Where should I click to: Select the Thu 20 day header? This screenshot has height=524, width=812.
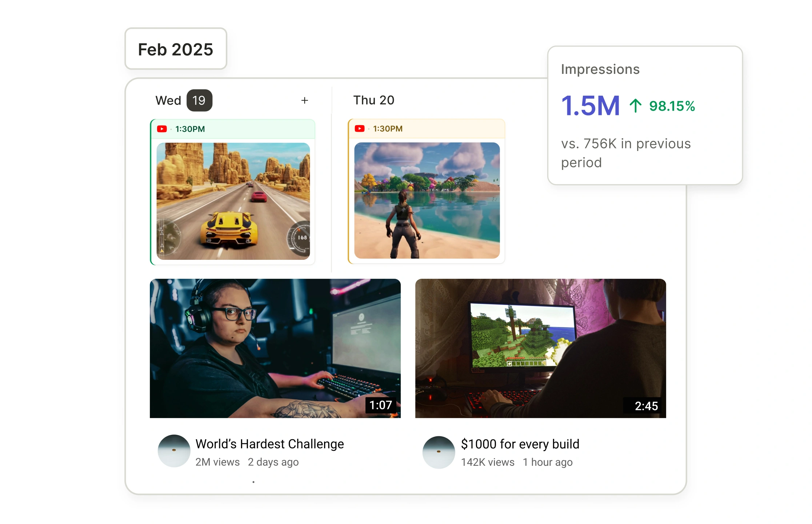pyautogui.click(x=373, y=100)
